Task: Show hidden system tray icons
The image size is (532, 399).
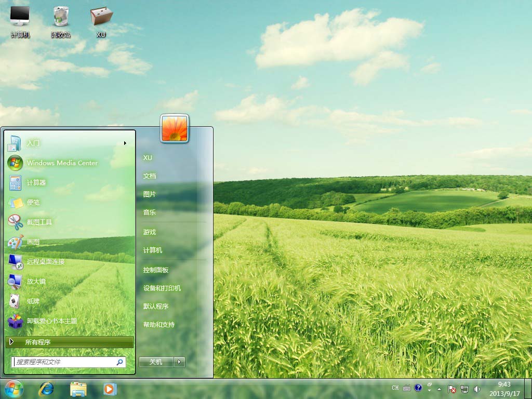Action: click(440, 389)
